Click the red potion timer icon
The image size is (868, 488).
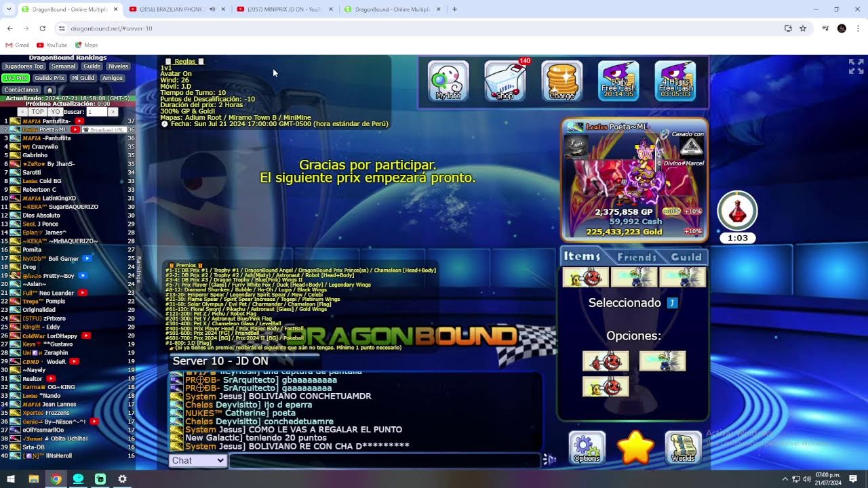737,211
